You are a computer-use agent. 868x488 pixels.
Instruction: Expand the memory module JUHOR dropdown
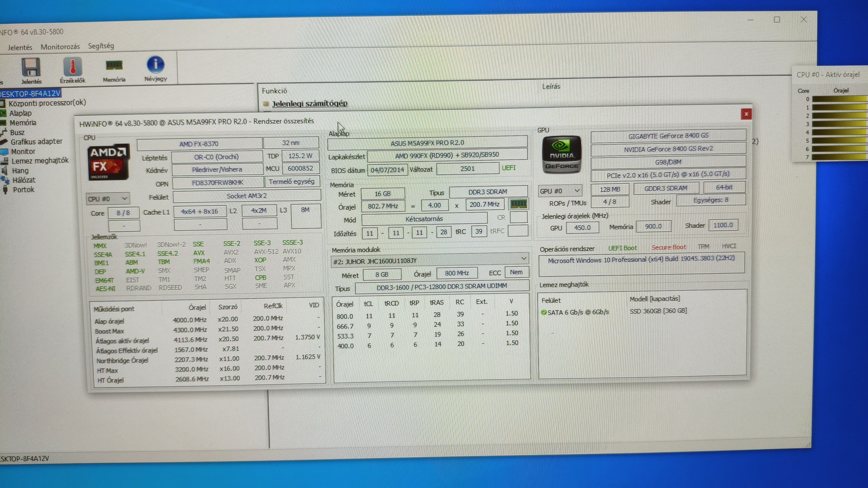[523, 259]
